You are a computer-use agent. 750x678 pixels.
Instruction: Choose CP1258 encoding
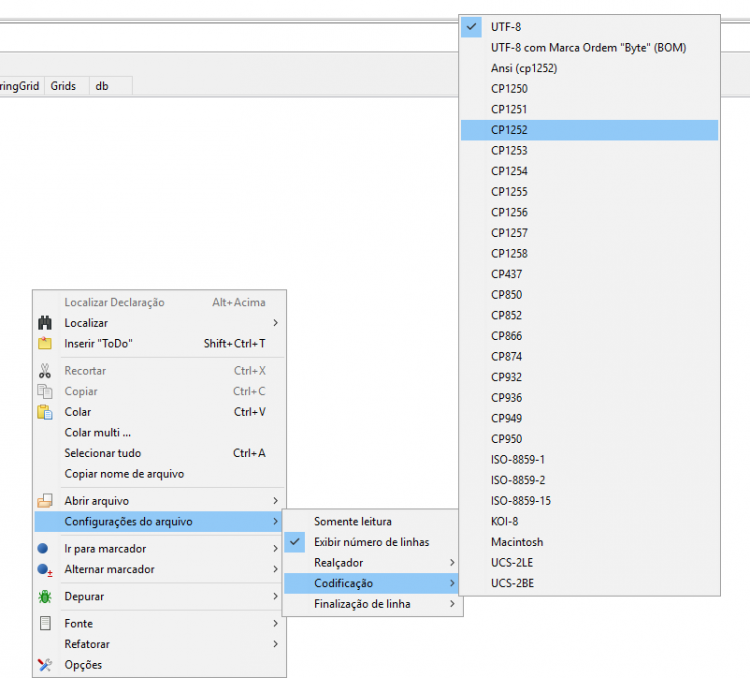coord(589,253)
